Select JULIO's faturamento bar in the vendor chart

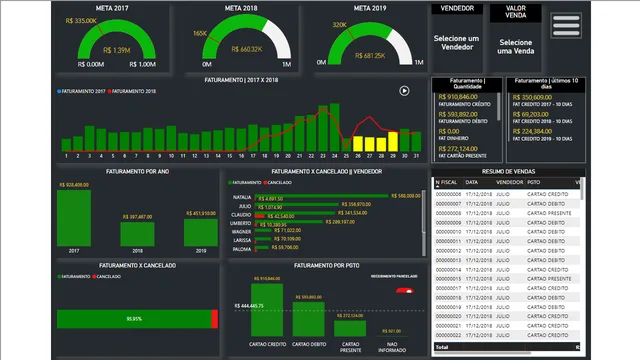point(297,204)
